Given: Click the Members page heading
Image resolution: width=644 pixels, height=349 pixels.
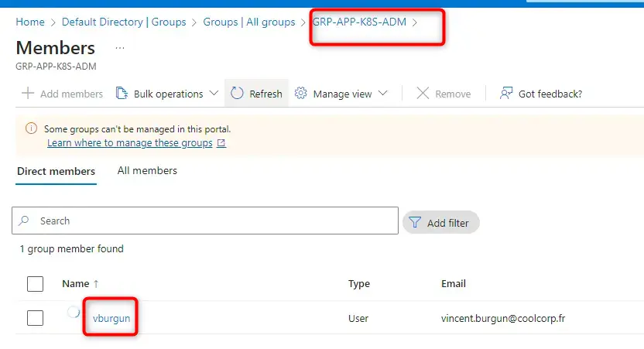Looking at the screenshot, I should (56, 48).
